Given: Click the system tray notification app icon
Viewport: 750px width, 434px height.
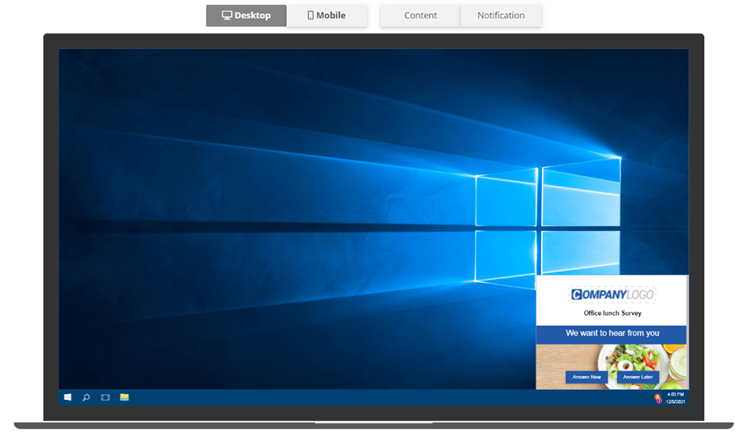Looking at the screenshot, I should (658, 398).
